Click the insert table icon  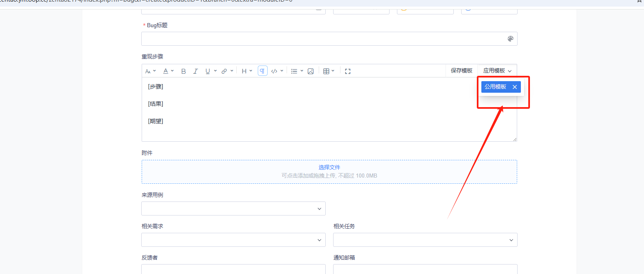[326, 71]
